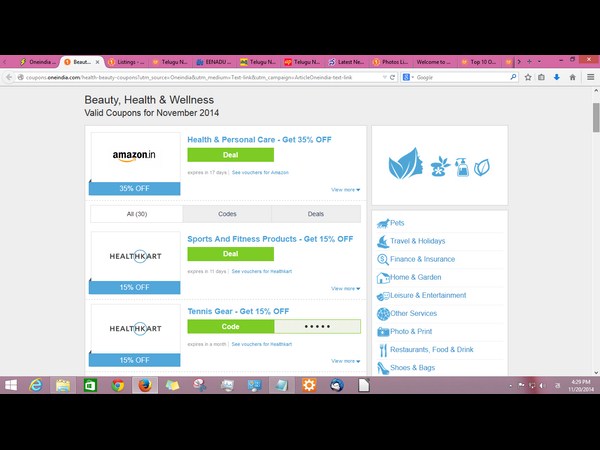Open the downloads arrow icon

point(557,77)
